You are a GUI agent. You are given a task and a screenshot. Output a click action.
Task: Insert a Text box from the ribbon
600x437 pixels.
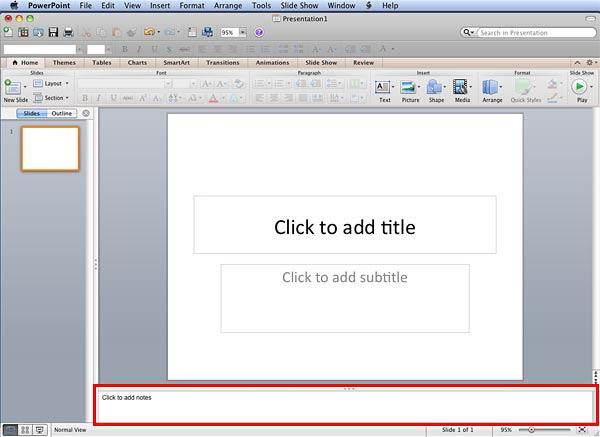pos(384,89)
